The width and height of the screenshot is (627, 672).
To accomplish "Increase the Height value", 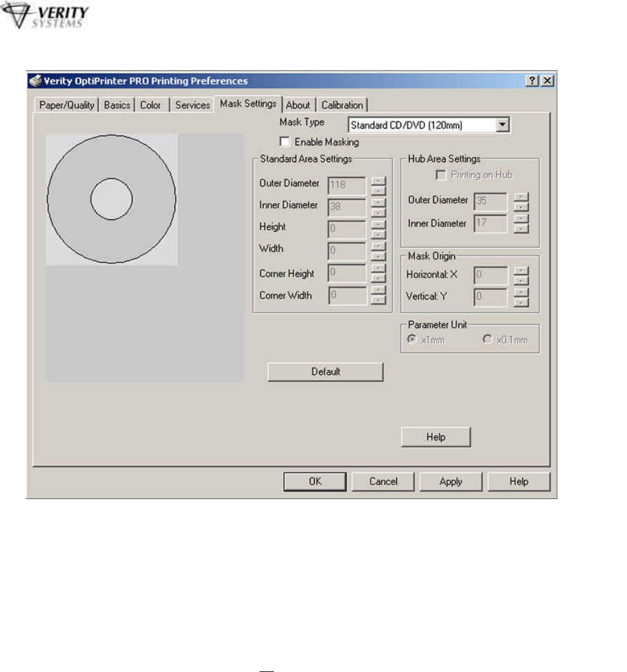I will [x=378, y=225].
